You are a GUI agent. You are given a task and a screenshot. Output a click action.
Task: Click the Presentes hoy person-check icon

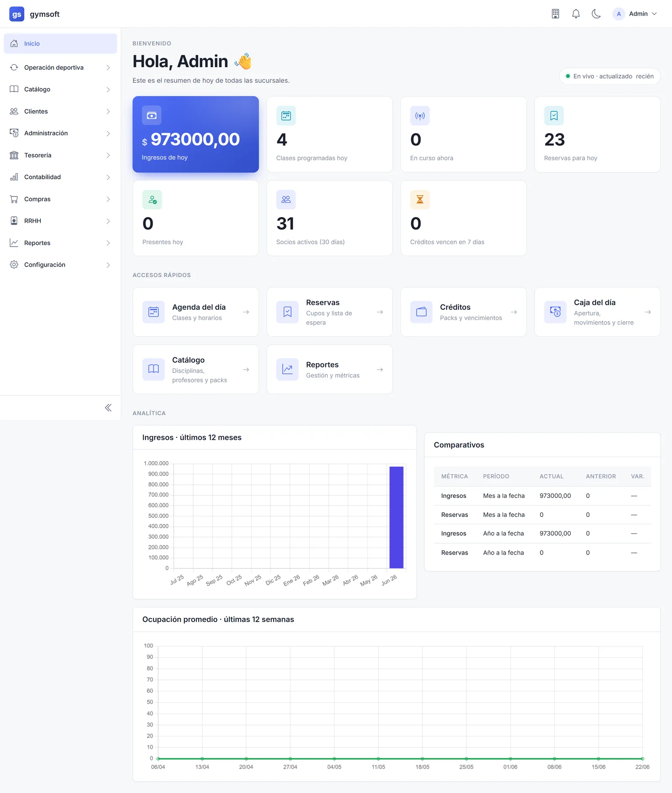coord(152,199)
